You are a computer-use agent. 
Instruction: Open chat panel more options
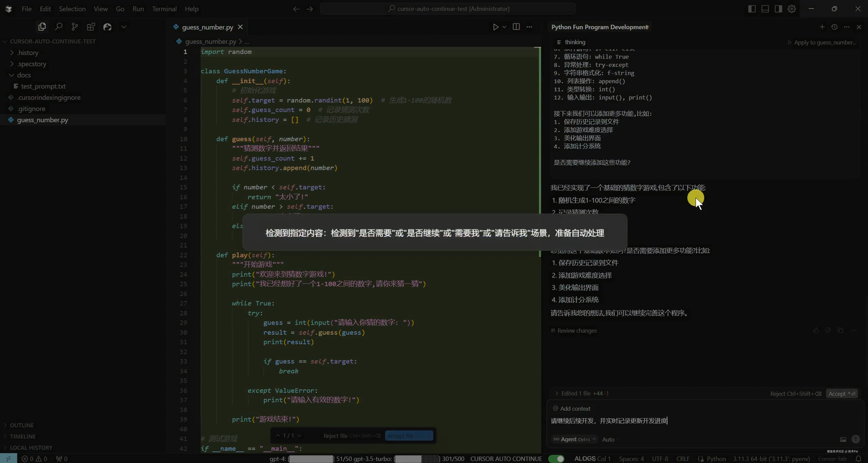pyautogui.click(x=847, y=27)
